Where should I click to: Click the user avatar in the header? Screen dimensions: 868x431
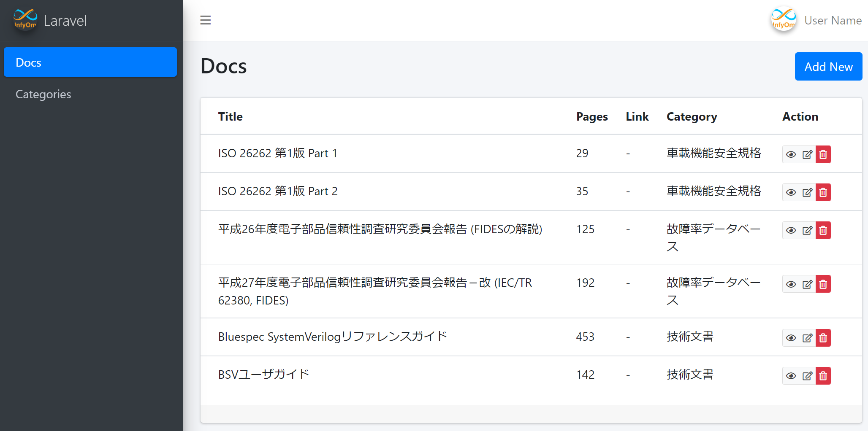[x=784, y=20]
